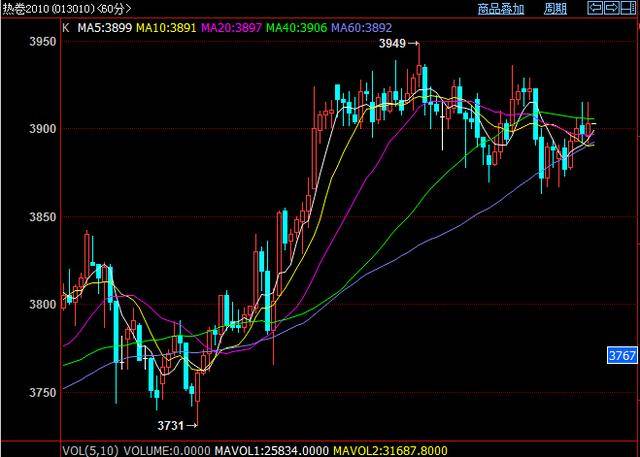
Task: Click the right arrow navigation icon
Action: coord(611,8)
